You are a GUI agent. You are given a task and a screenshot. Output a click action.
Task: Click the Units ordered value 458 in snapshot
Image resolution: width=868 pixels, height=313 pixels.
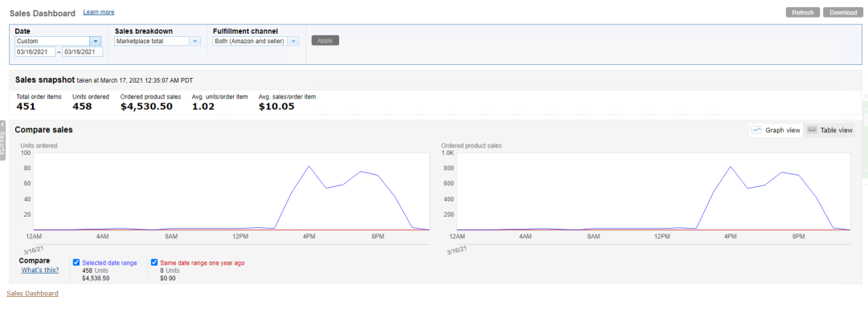[82, 106]
